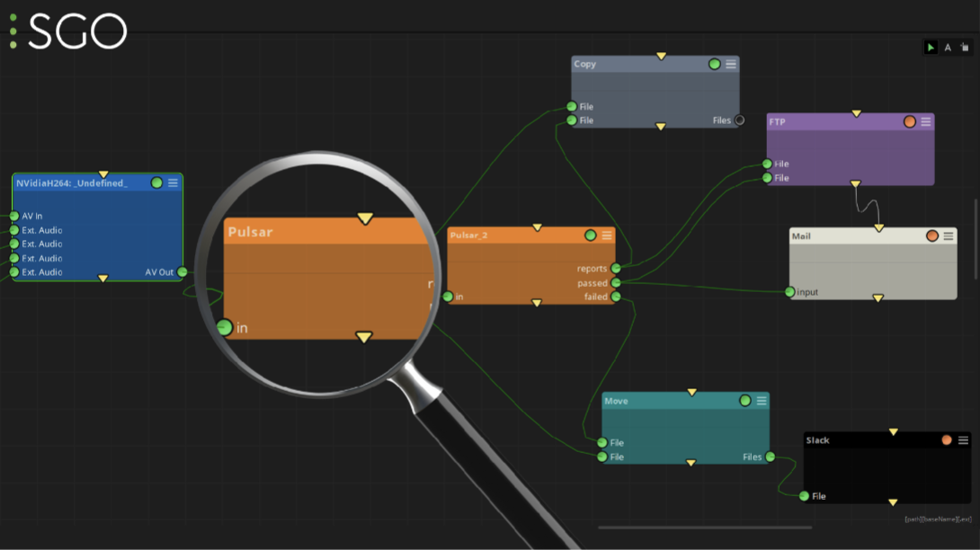
Task: Click the bottom yellow triangle on Pulsar_2 node
Action: (x=536, y=303)
